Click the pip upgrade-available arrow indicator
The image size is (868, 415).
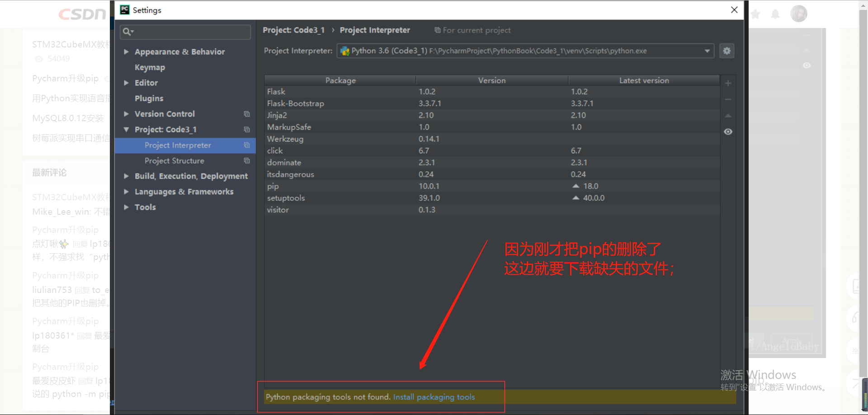(576, 186)
